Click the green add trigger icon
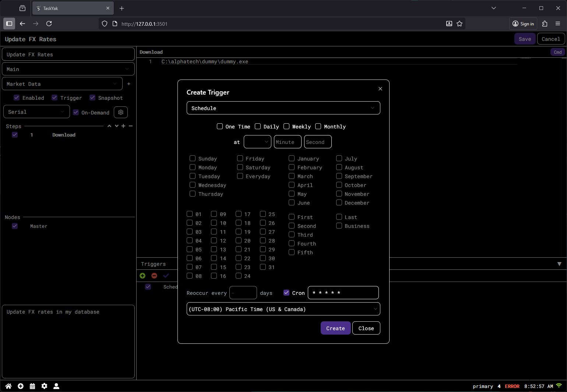The image size is (567, 392). point(142,276)
